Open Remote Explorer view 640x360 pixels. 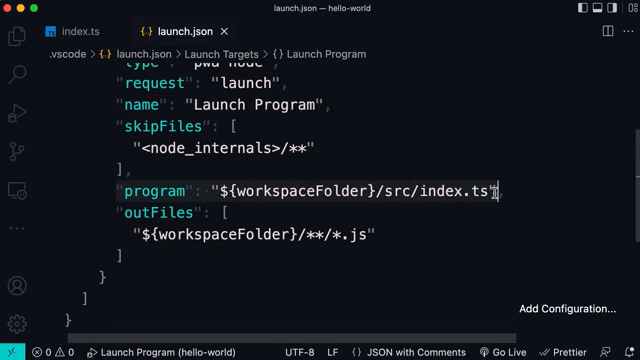[x=17, y=191]
